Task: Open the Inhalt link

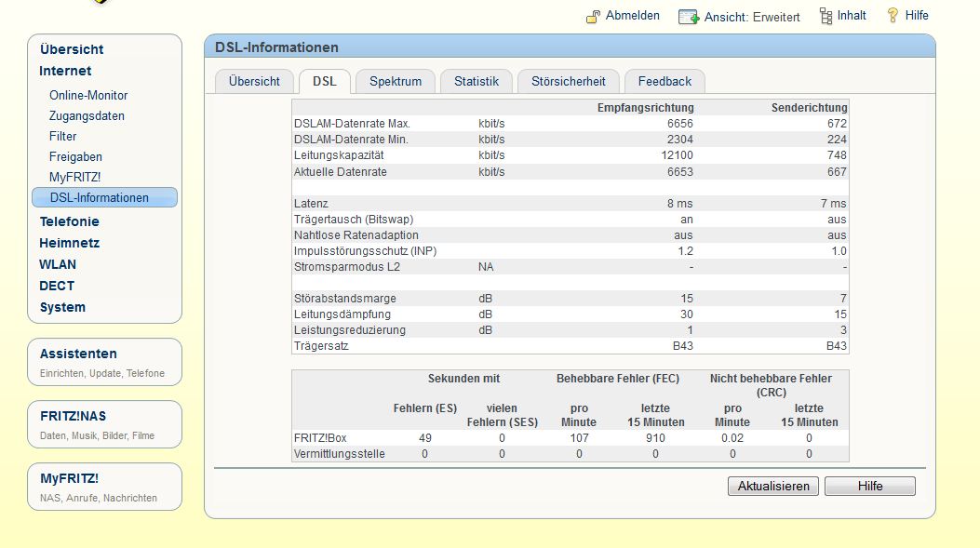Action: (x=852, y=16)
